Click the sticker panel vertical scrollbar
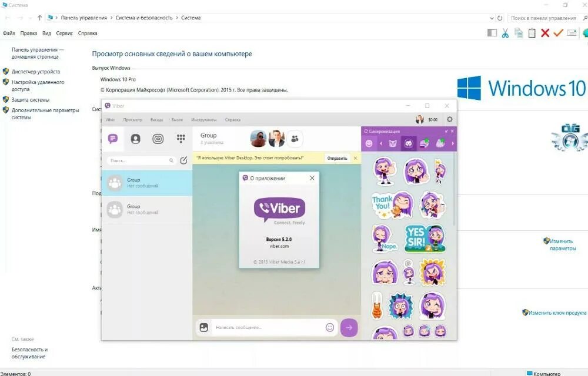The height and width of the screenshot is (376, 588). pyautogui.click(x=455, y=189)
